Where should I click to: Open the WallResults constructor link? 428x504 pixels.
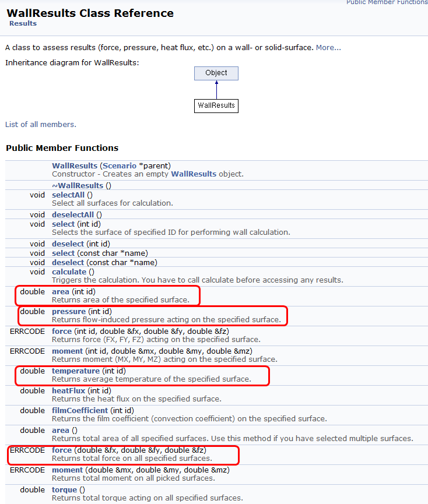pyautogui.click(x=75, y=166)
